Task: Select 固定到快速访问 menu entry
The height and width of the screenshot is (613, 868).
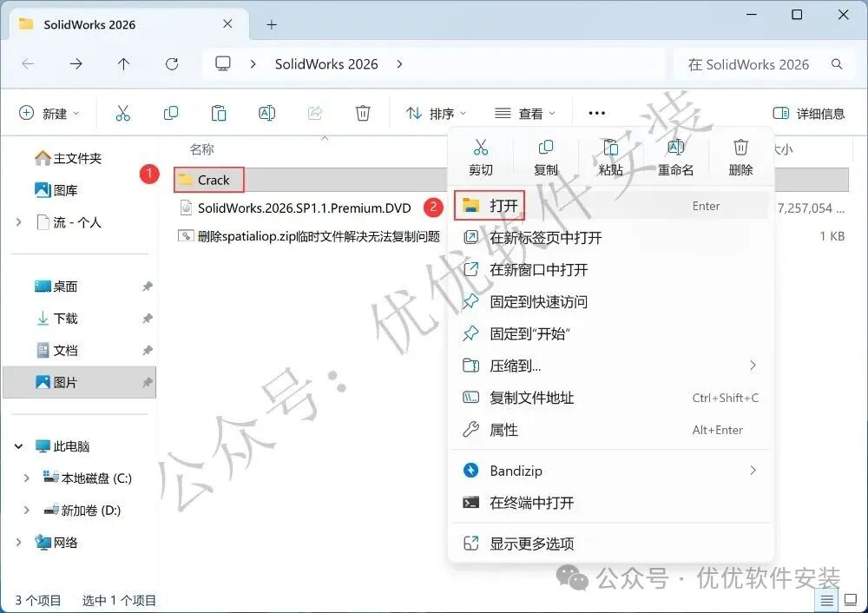Action: tap(610, 302)
